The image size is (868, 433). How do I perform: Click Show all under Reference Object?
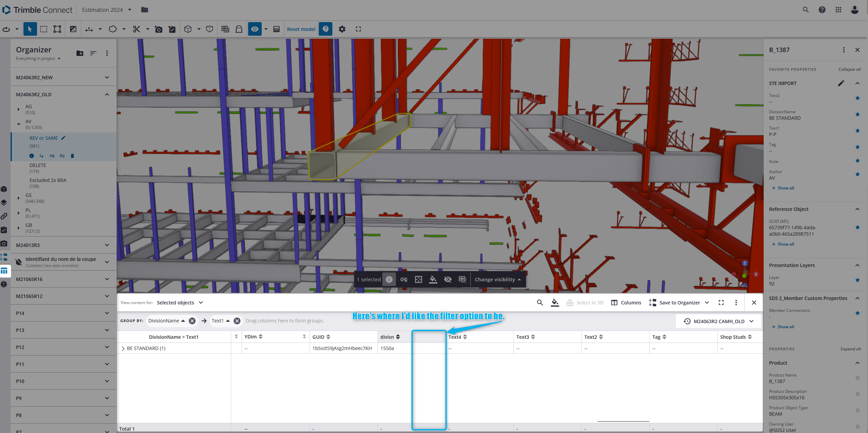(x=785, y=244)
